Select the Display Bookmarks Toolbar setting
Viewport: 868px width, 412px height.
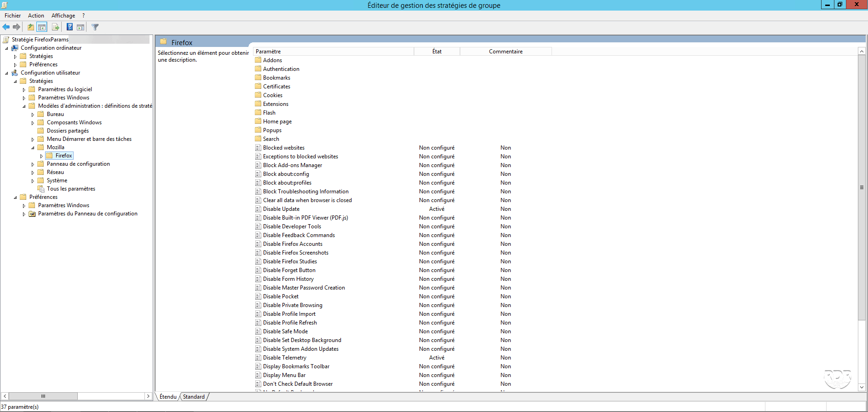[x=296, y=366]
